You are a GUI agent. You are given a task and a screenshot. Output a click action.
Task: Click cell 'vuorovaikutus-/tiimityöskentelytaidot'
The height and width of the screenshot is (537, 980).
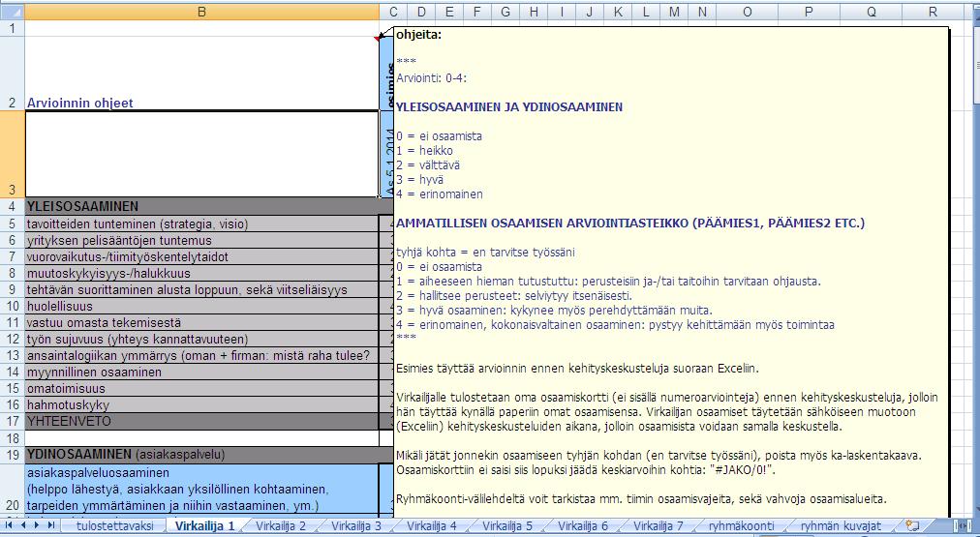coord(201,256)
